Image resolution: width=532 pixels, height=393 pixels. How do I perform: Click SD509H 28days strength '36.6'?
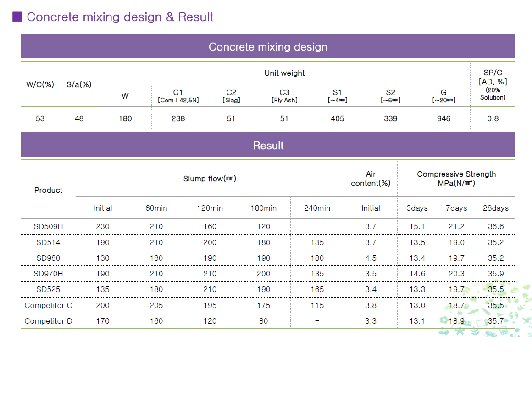coord(496,226)
